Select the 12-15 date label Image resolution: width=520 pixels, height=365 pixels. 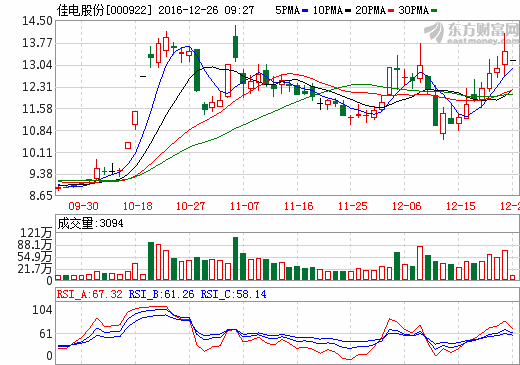tap(460, 206)
